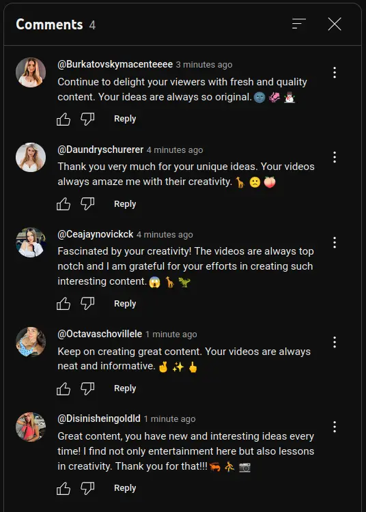
Task: Like @Daundryschurerer's comment with thumbs up
Action: 63,204
